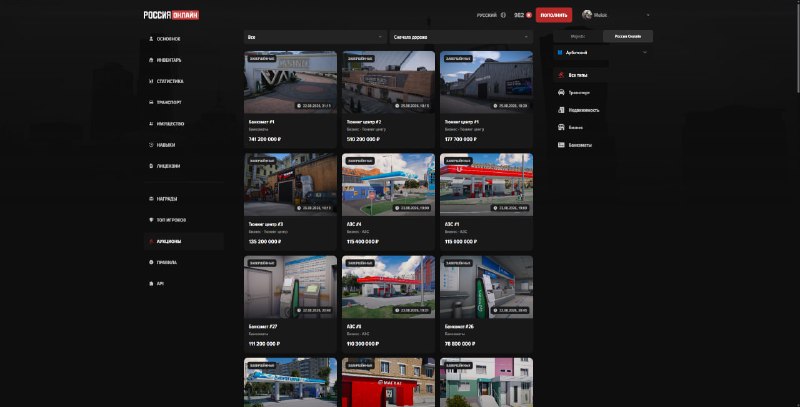Filter by Недвижимость building icon
The image size is (800, 407).
561,110
